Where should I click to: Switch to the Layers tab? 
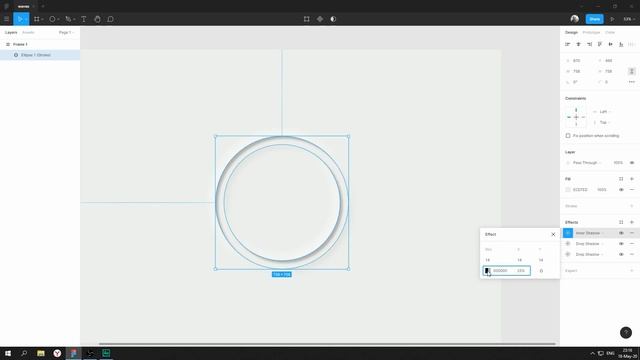(11, 32)
